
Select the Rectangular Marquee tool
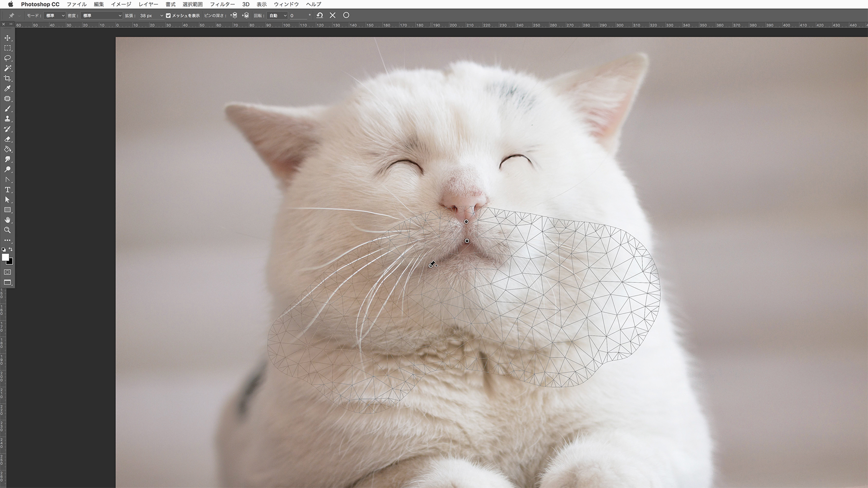coord(7,48)
